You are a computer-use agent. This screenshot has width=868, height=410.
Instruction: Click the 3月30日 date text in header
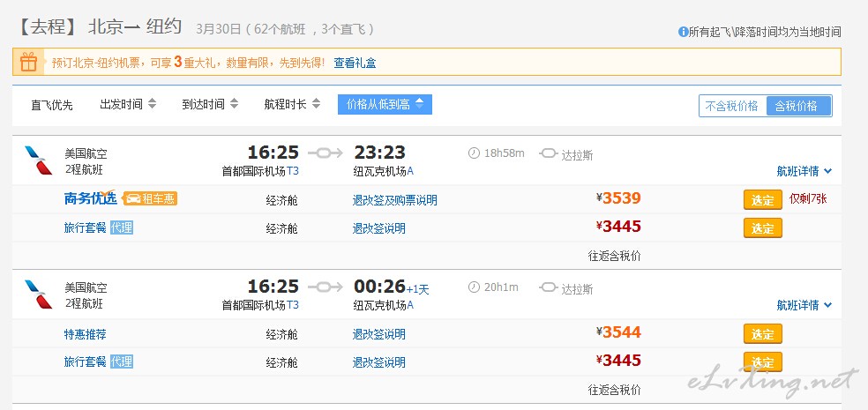[218, 29]
